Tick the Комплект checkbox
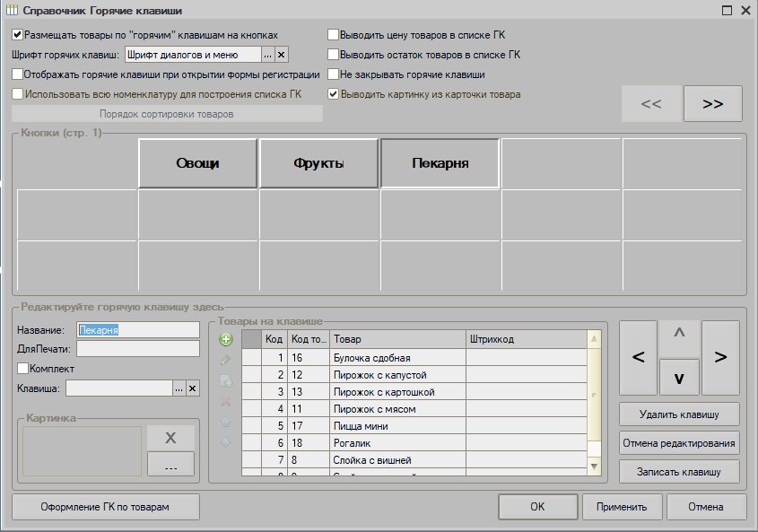Viewport: 758px width, 532px height. (22, 369)
